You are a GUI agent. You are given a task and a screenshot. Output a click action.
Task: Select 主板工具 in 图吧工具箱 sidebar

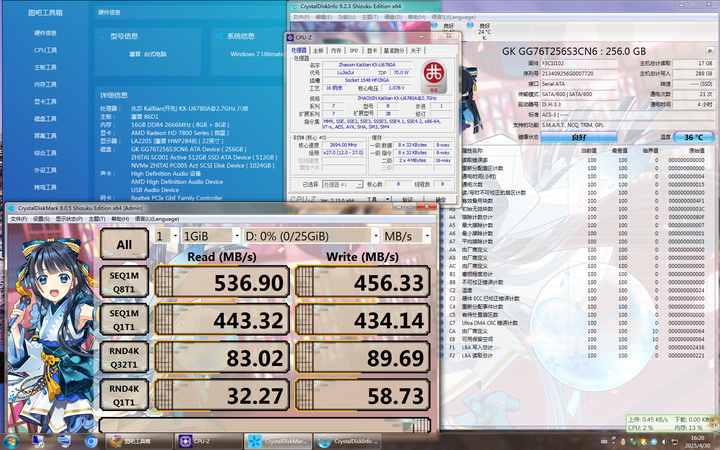pyautogui.click(x=45, y=67)
